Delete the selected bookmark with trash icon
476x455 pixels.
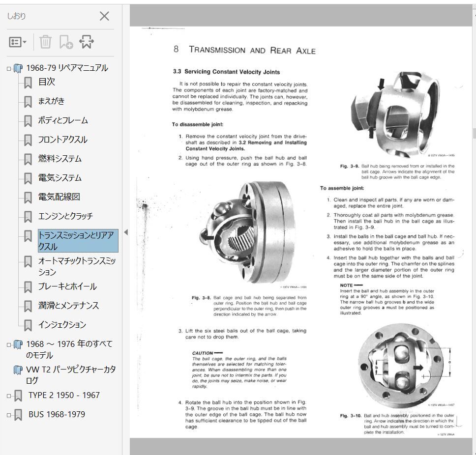click(45, 42)
